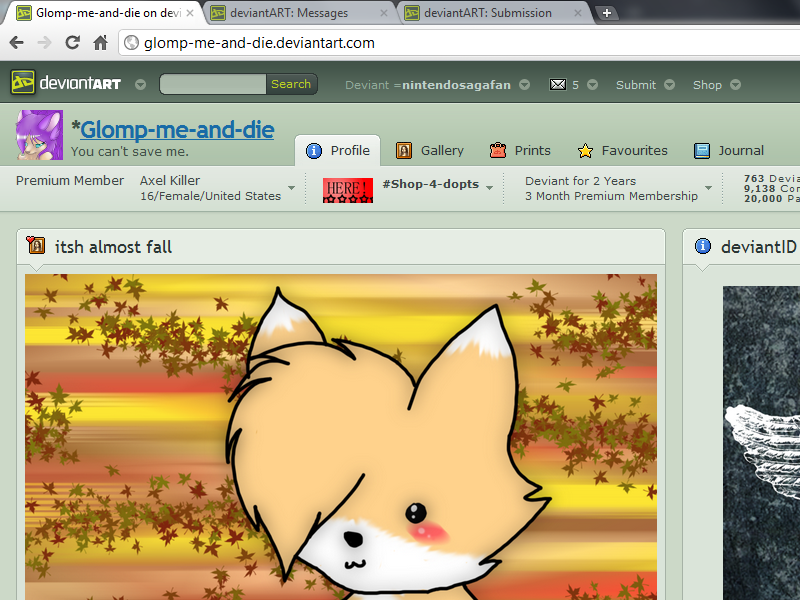Click inside the deviantART search field

click(213, 84)
